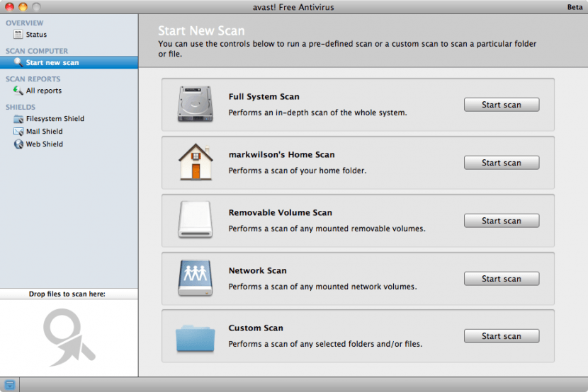Start the Custom Scan
588x392 pixels.
click(502, 336)
